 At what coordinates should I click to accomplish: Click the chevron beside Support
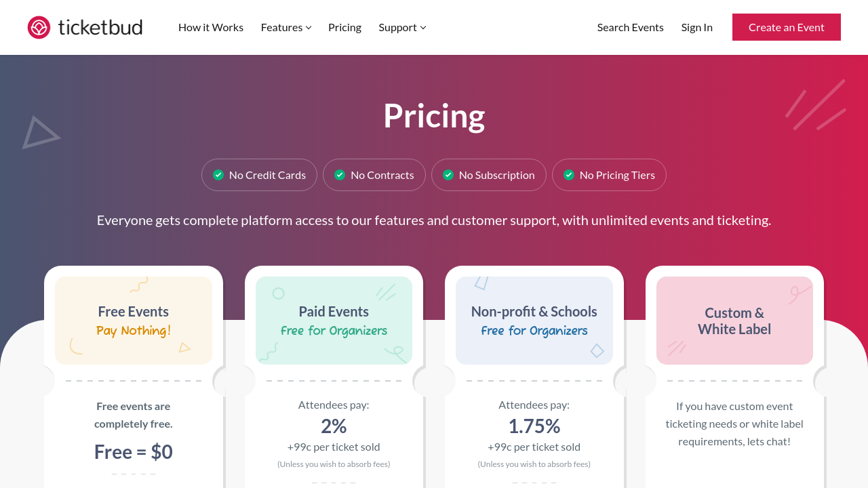coord(423,28)
